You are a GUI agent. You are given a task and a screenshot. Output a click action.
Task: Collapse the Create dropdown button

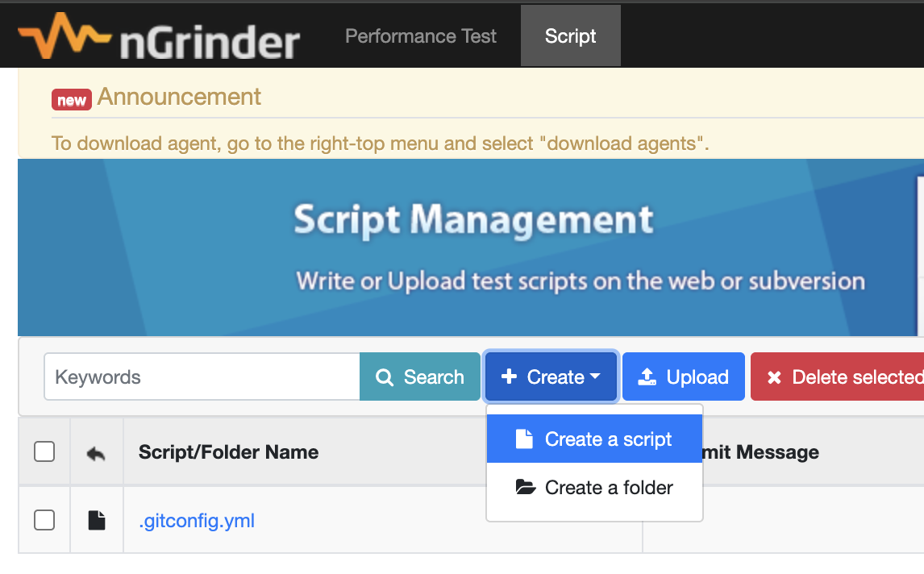[x=551, y=376]
